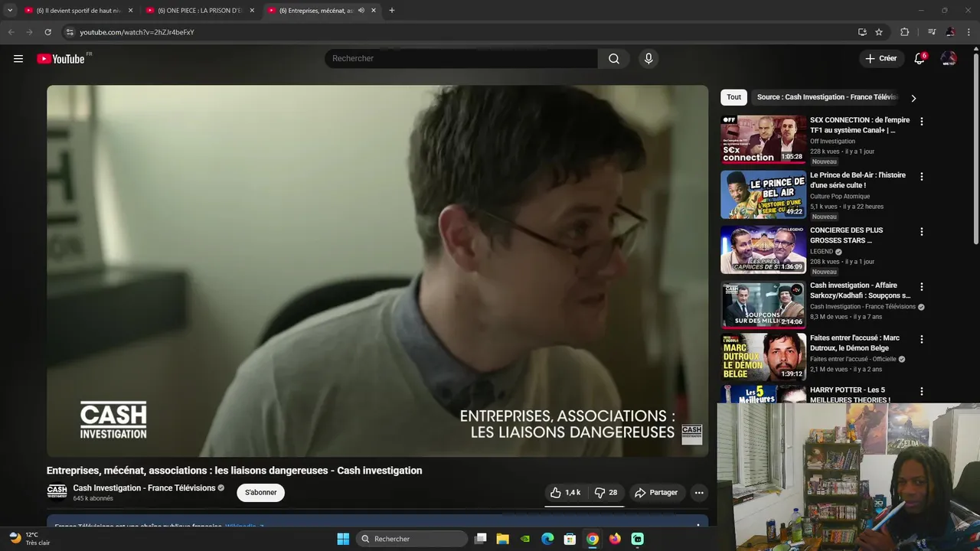Click the Partager share button

[x=656, y=493]
